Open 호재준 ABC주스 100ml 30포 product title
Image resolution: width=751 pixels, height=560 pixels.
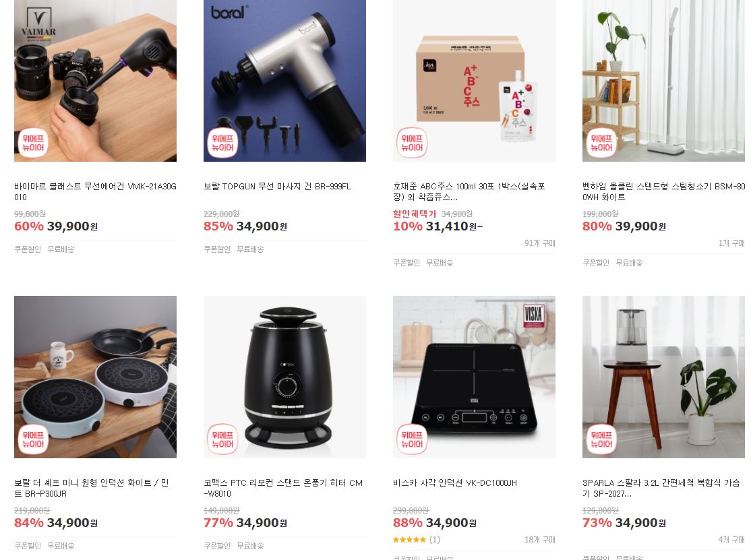[469, 191]
